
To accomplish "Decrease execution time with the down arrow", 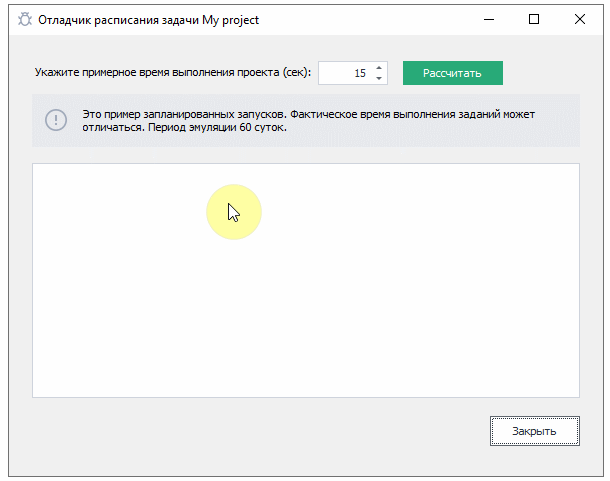I will pos(379,78).
